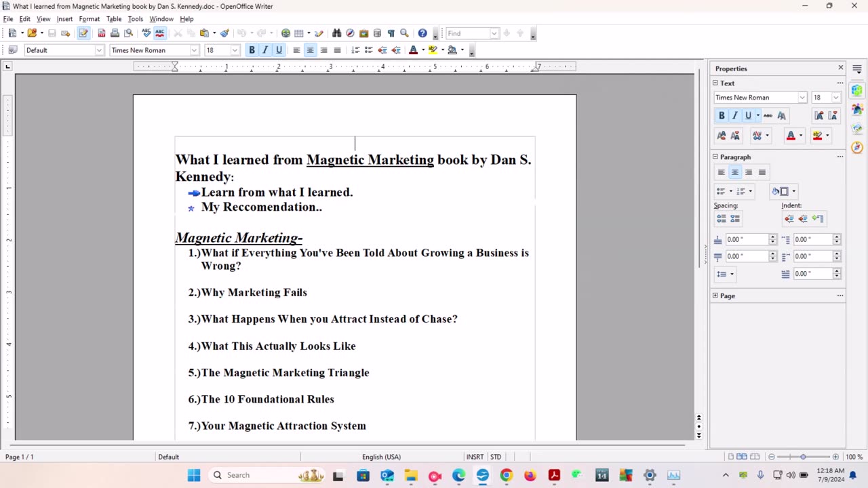The width and height of the screenshot is (868, 488).
Task: Click in the Find toolbar search field
Action: (468, 33)
